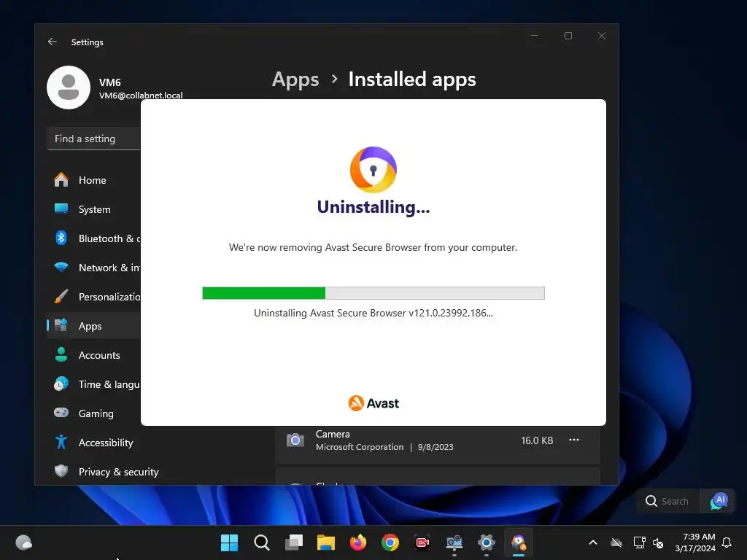Click the Gaming controller icon

tap(61, 413)
